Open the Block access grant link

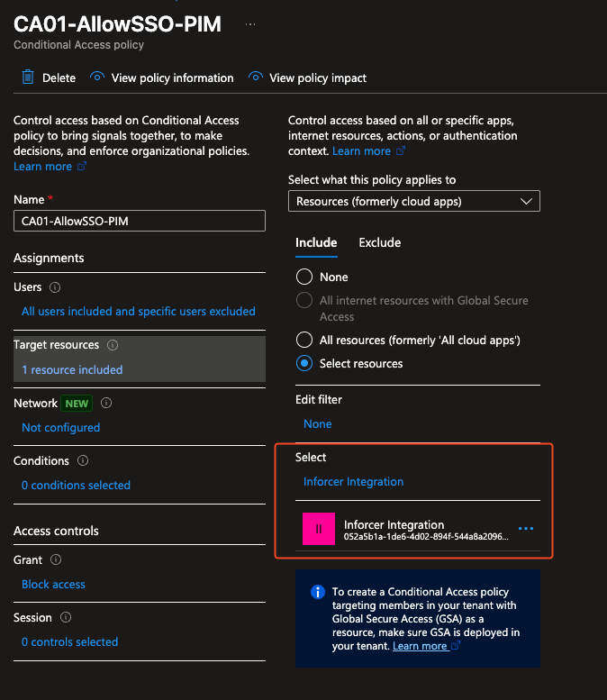[x=53, y=584]
